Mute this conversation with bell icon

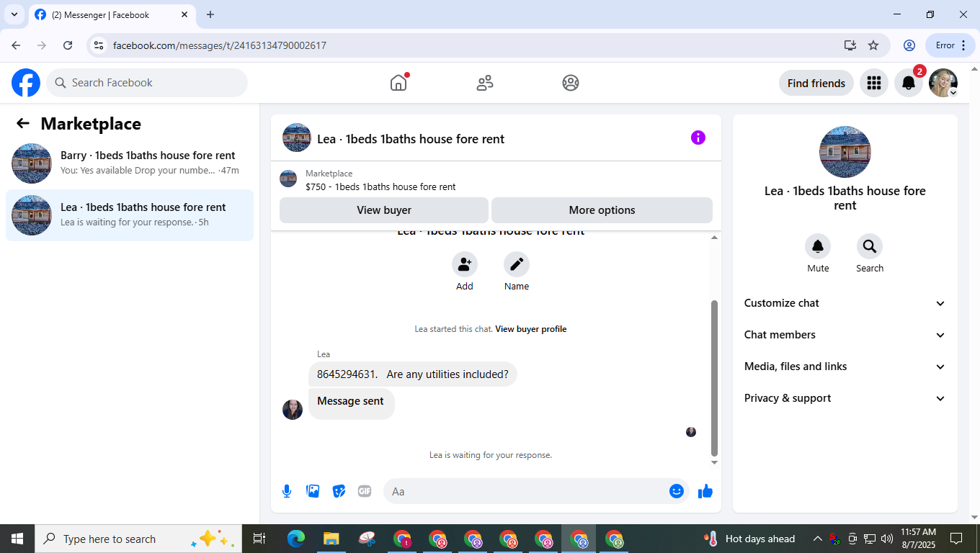coord(818,246)
